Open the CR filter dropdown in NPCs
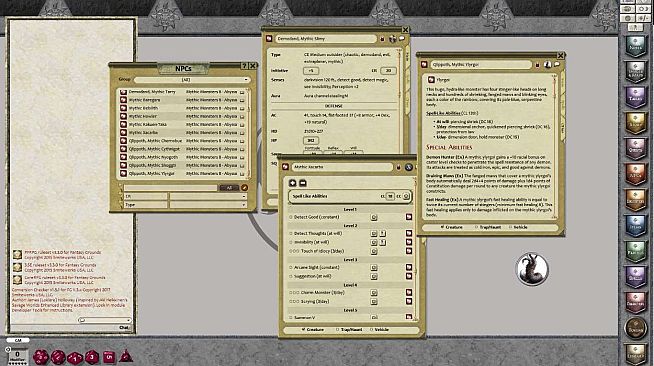 click(208, 196)
